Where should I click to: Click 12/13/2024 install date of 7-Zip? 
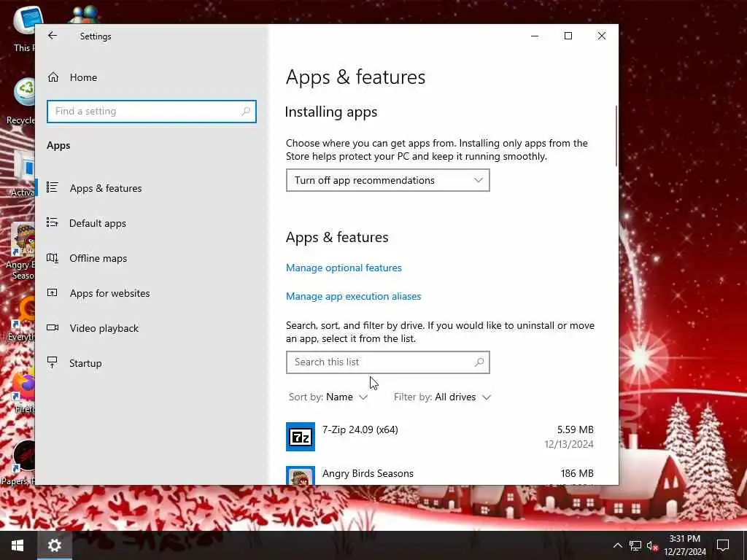[569, 444]
